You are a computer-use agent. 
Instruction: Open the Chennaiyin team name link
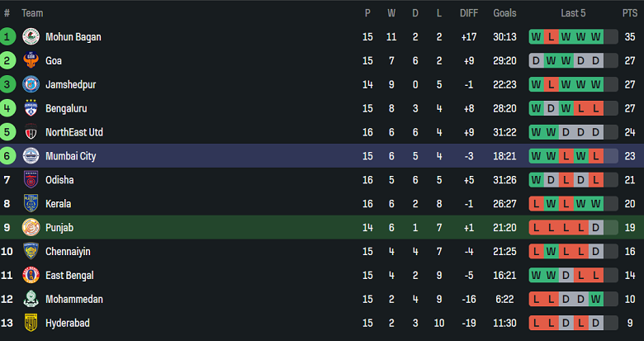tap(68, 252)
